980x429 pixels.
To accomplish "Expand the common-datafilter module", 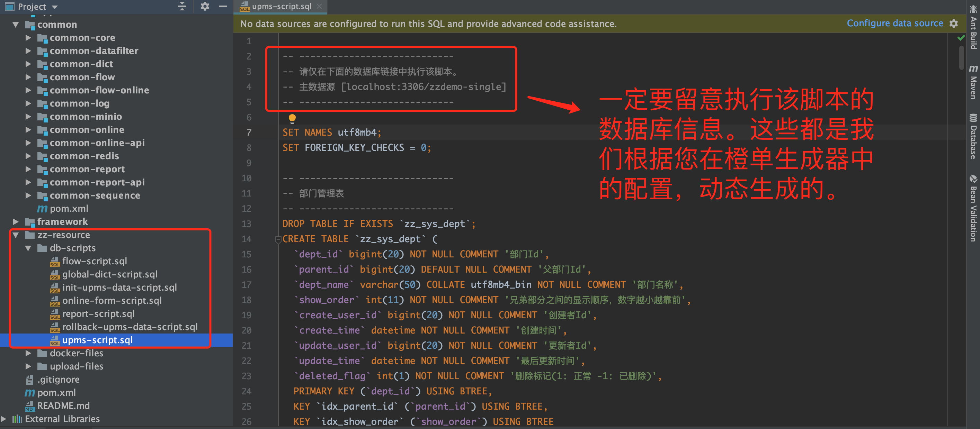I will coord(28,51).
